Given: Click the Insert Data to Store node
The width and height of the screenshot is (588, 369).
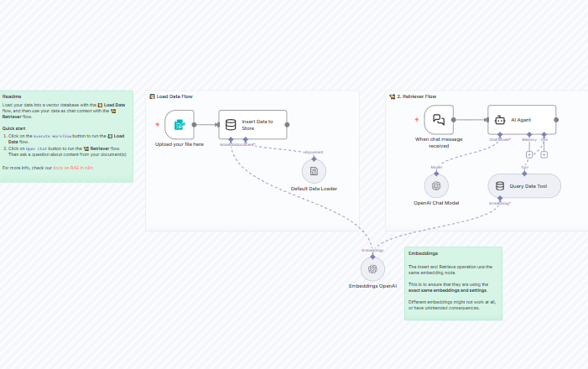Looking at the screenshot, I should point(252,125).
